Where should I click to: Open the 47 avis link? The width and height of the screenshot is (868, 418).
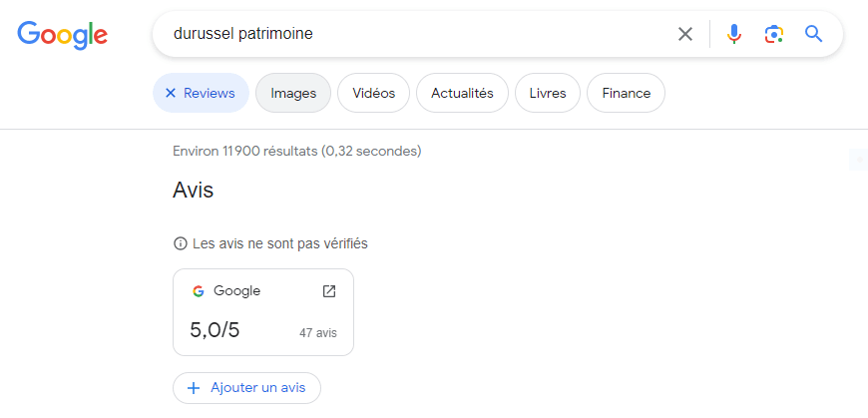[x=318, y=333]
